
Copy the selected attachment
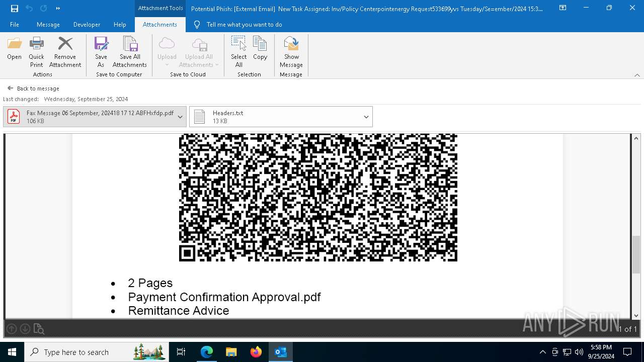click(260, 49)
